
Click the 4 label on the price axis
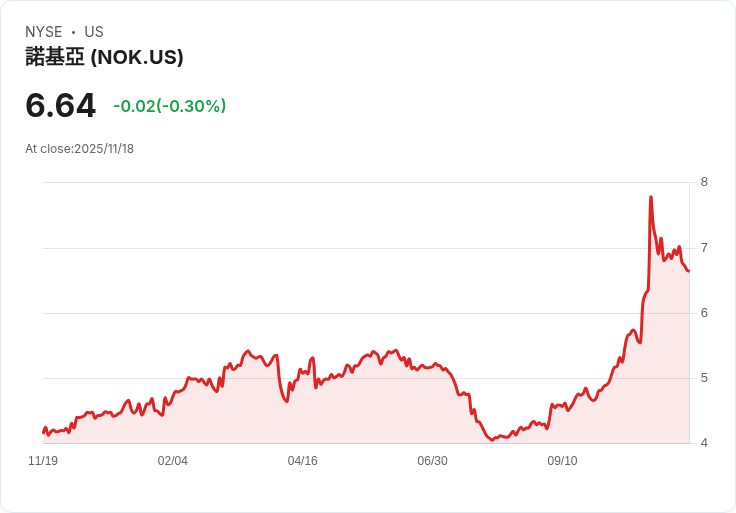point(704,443)
